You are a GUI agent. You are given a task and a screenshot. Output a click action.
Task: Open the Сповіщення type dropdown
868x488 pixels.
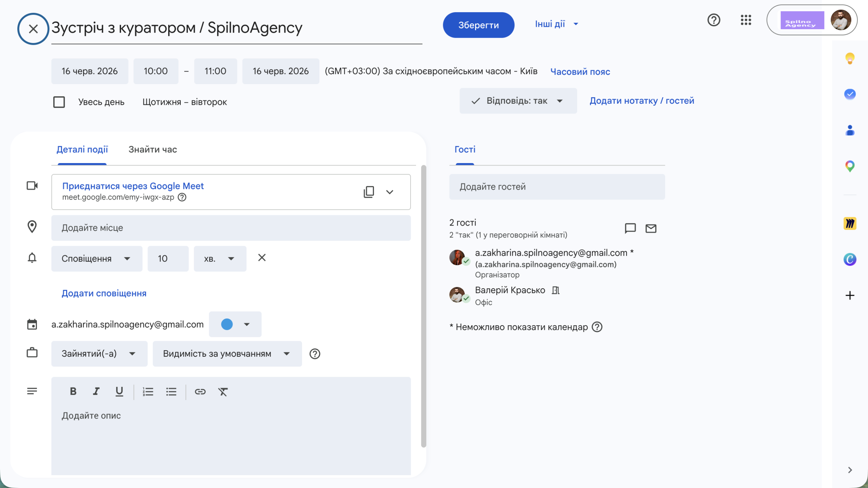coord(97,259)
